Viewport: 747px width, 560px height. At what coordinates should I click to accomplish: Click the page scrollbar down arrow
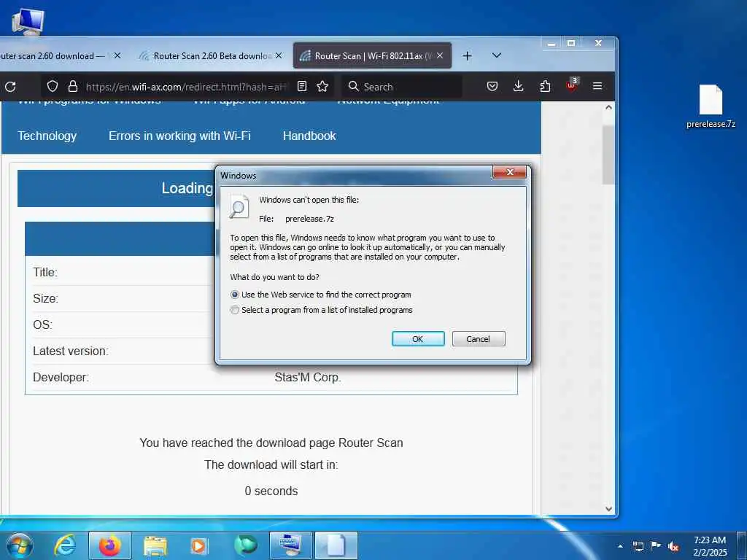tap(608, 508)
